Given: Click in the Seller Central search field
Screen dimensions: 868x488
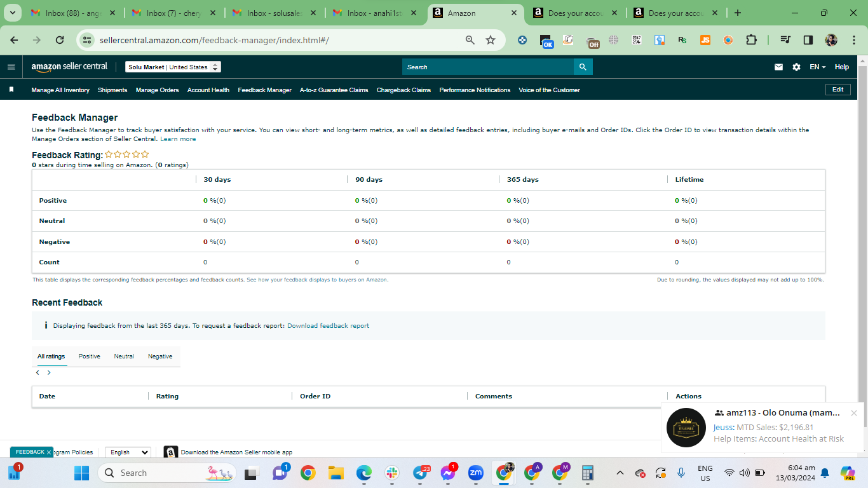Looking at the screenshot, I should point(488,67).
